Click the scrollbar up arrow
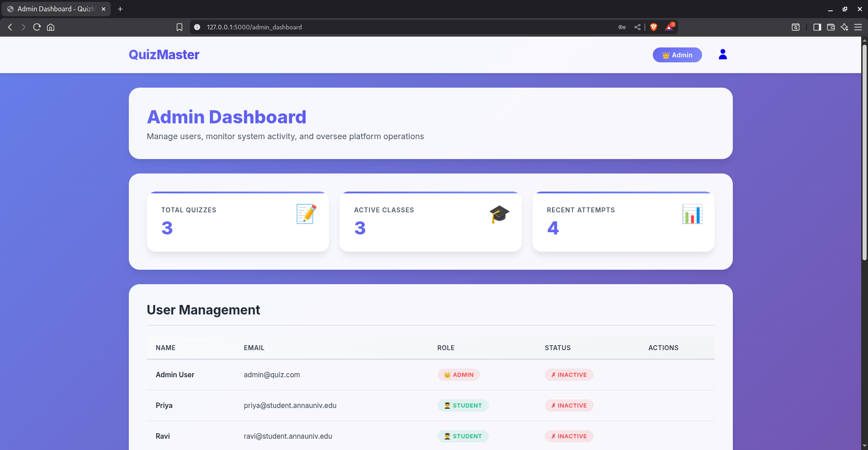Image resolution: width=868 pixels, height=450 pixels. (864, 40)
